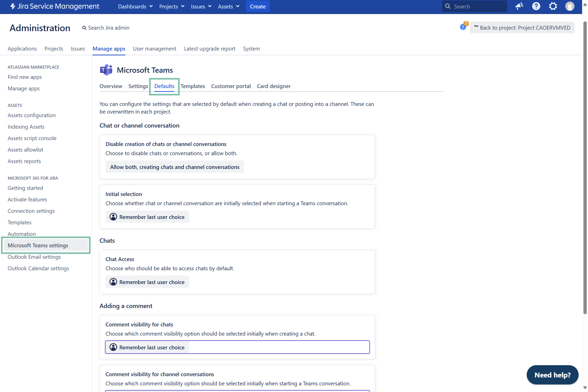The height and width of the screenshot is (392, 588).
Task: Click the Search Jira admin magnifier
Action: [x=84, y=28]
